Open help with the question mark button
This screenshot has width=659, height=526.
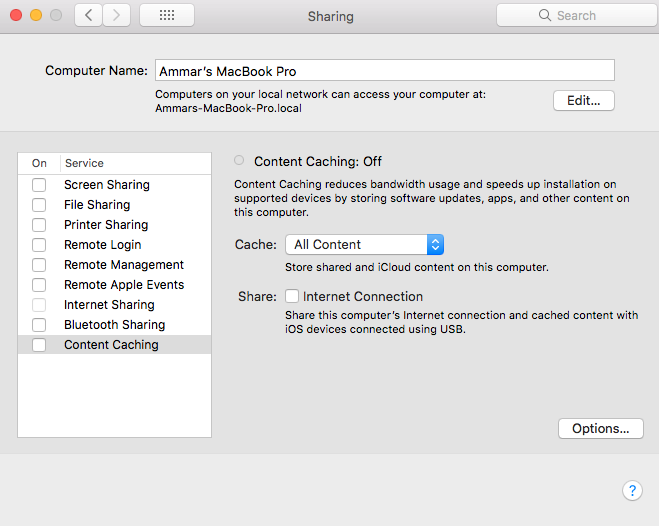tap(632, 490)
